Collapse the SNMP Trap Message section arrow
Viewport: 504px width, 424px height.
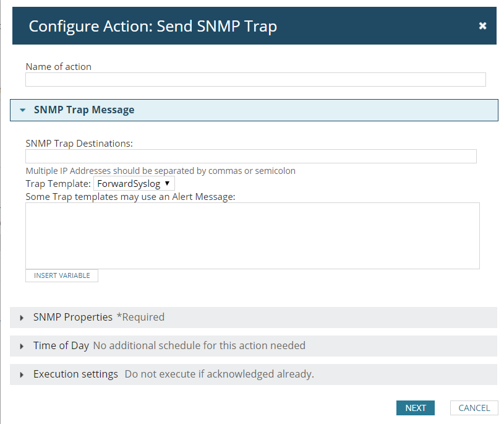22,110
